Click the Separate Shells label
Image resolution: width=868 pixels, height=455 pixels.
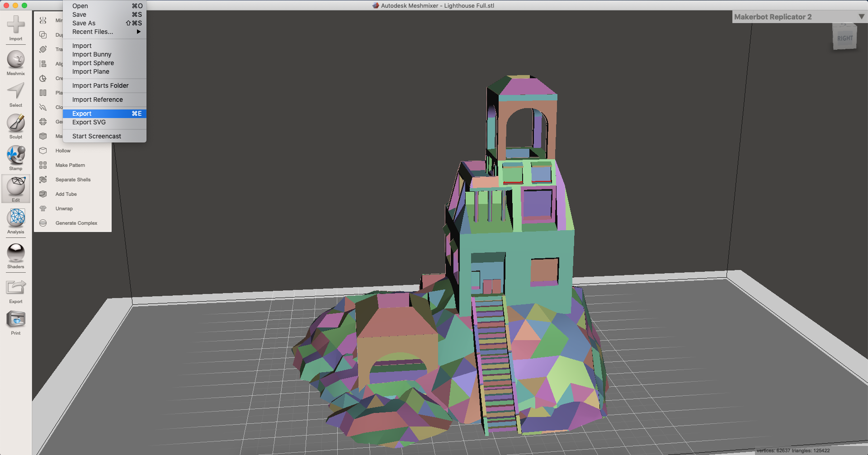click(x=73, y=180)
